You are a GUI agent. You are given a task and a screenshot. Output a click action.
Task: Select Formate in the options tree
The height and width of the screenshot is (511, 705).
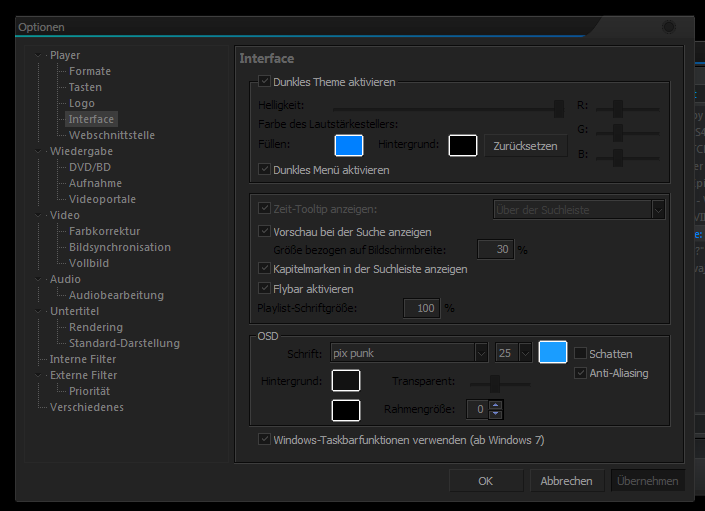90,71
